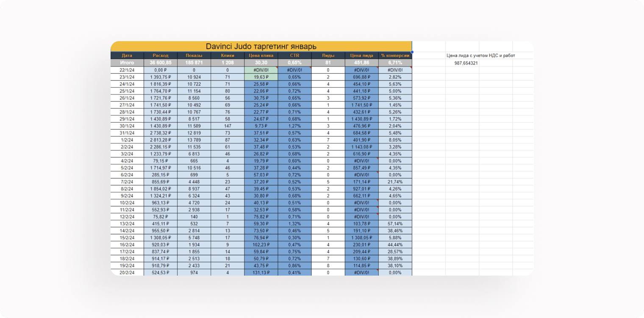Screen dimensions: 644x318
Task: Select the "Цена клика" column header
Action: pos(261,56)
